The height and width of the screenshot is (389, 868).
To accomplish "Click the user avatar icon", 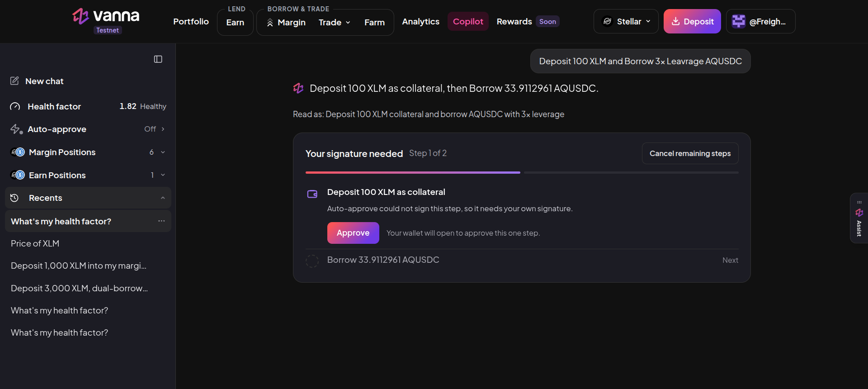I will (x=738, y=21).
